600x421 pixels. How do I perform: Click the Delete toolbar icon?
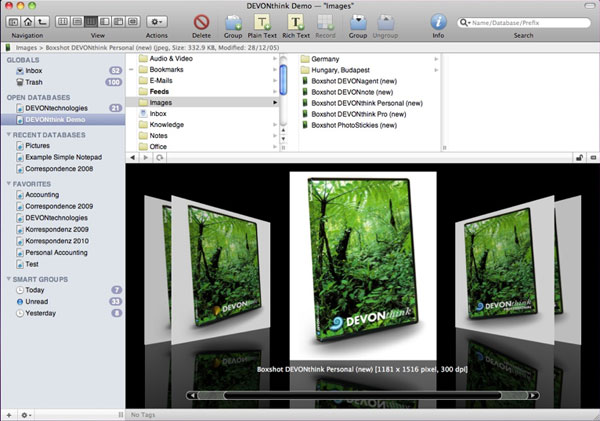[x=201, y=21]
